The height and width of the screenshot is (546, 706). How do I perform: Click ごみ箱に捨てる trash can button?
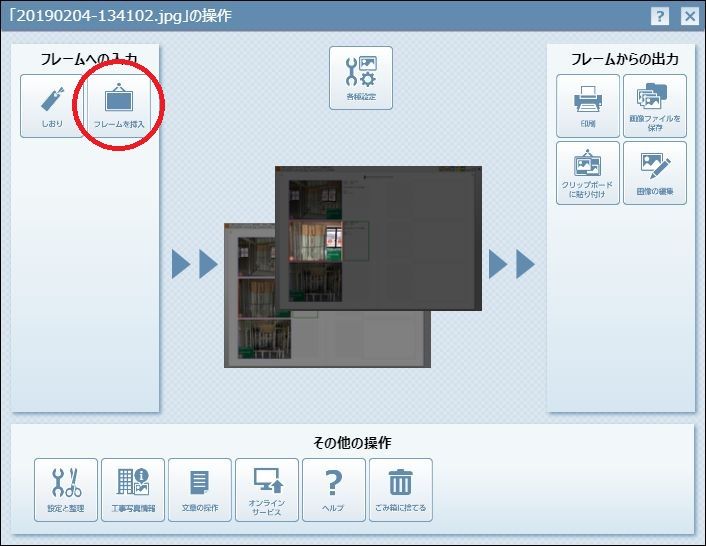[401, 489]
